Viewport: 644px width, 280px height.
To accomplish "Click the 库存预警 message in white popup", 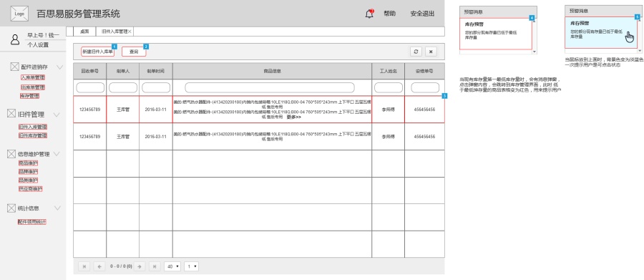I will 496,34.
